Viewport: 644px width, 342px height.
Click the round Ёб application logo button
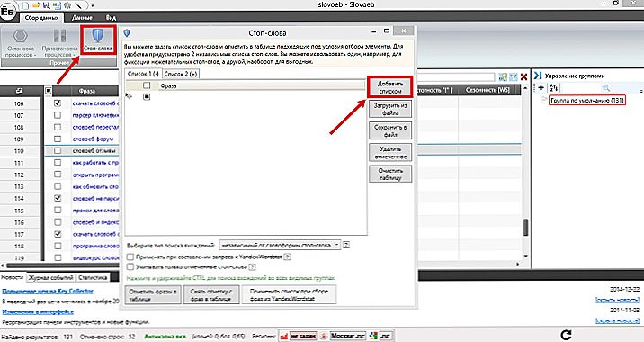click(x=8, y=12)
